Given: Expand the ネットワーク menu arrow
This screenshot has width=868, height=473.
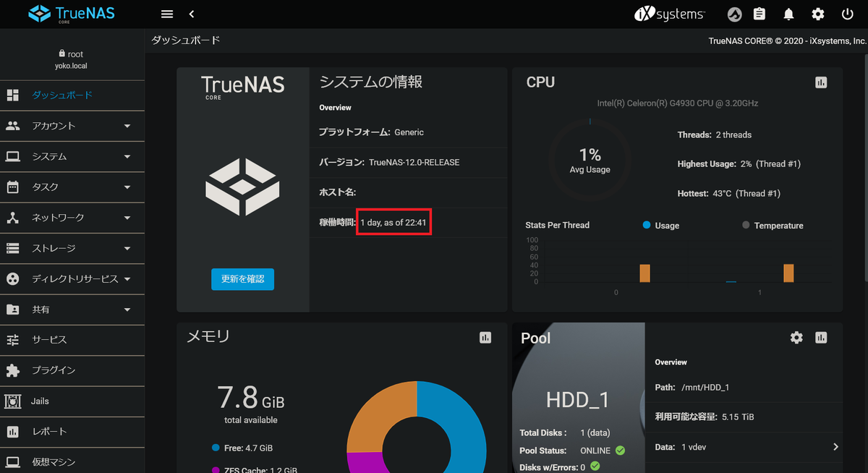Looking at the screenshot, I should (x=127, y=218).
